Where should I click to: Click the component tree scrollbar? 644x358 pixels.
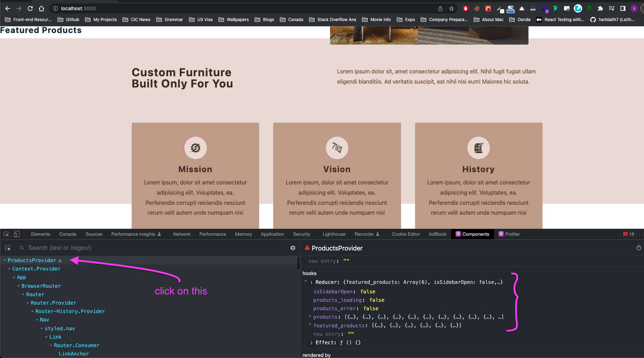pos(298,263)
